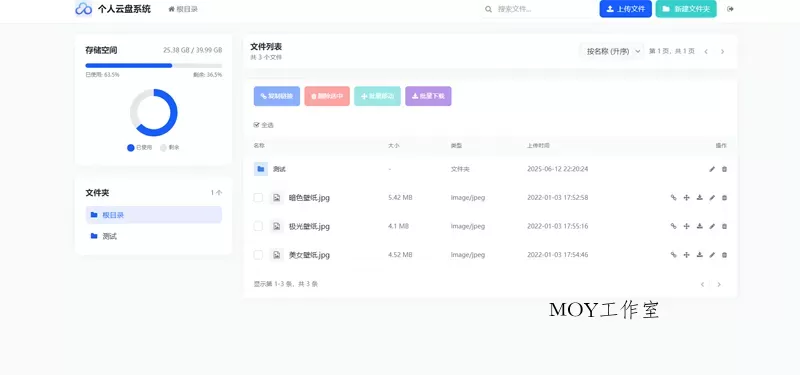Delete 极光壁纸.jpg with the trash icon
800x375 pixels.
724,226
